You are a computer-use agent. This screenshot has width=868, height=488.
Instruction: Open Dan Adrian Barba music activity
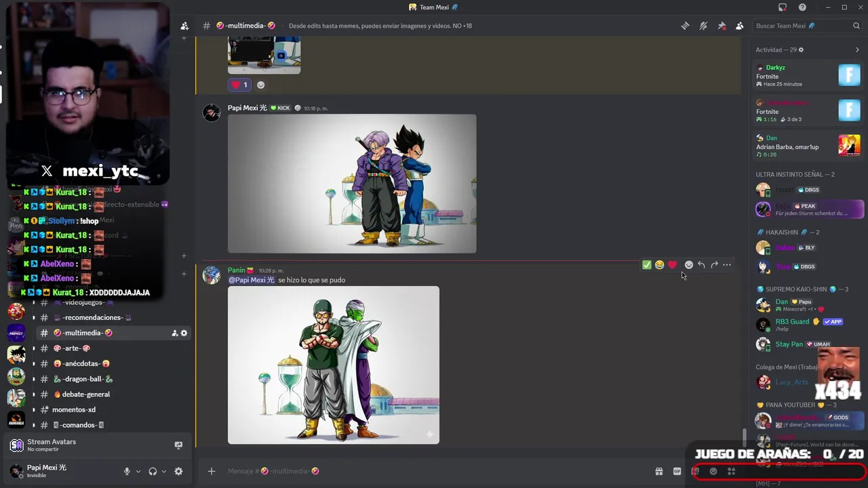click(x=808, y=146)
